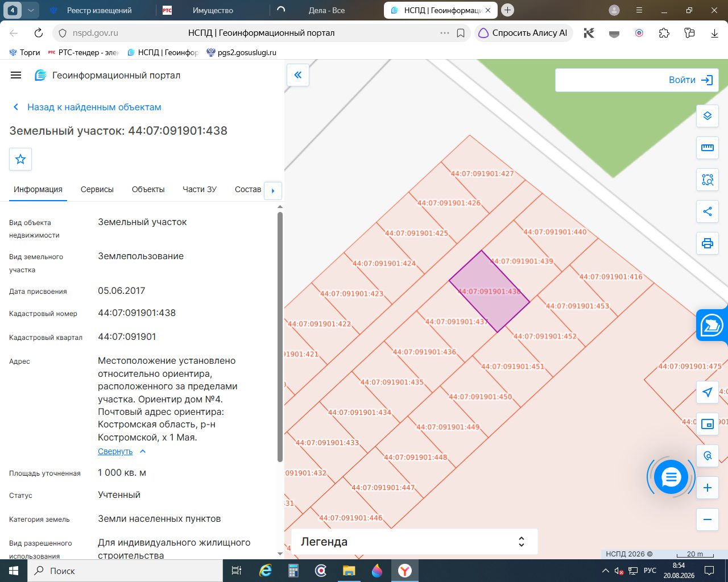Click cadastral number value 44:07:091901:438
This screenshot has width=728, height=582.
(x=136, y=313)
